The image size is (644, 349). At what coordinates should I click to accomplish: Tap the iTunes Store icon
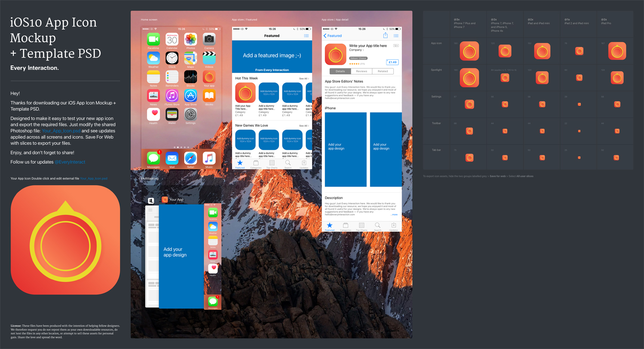click(172, 95)
